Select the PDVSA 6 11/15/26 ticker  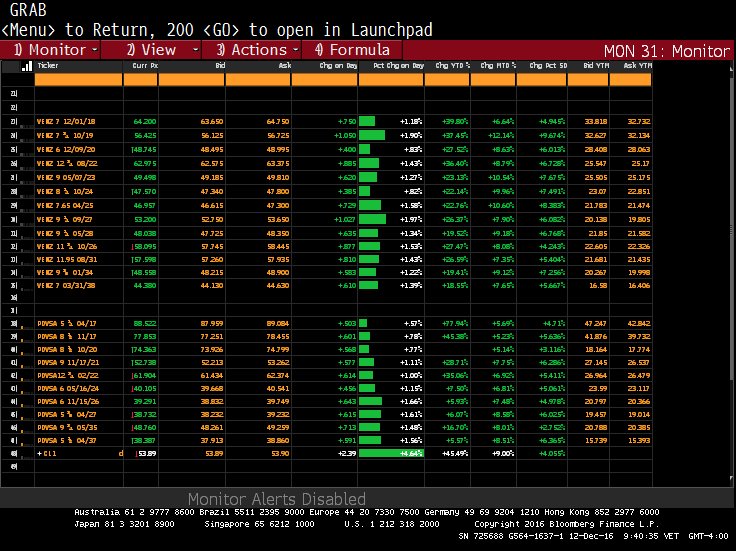pos(68,401)
